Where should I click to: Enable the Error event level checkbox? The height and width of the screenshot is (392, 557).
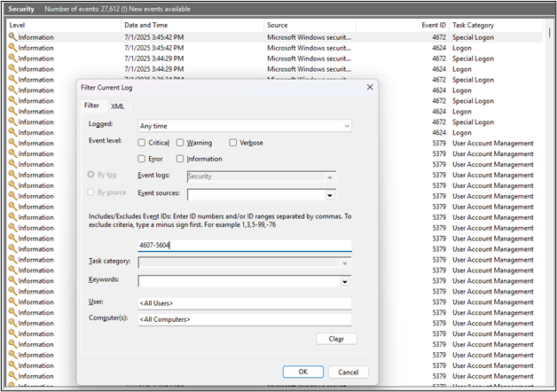click(142, 159)
